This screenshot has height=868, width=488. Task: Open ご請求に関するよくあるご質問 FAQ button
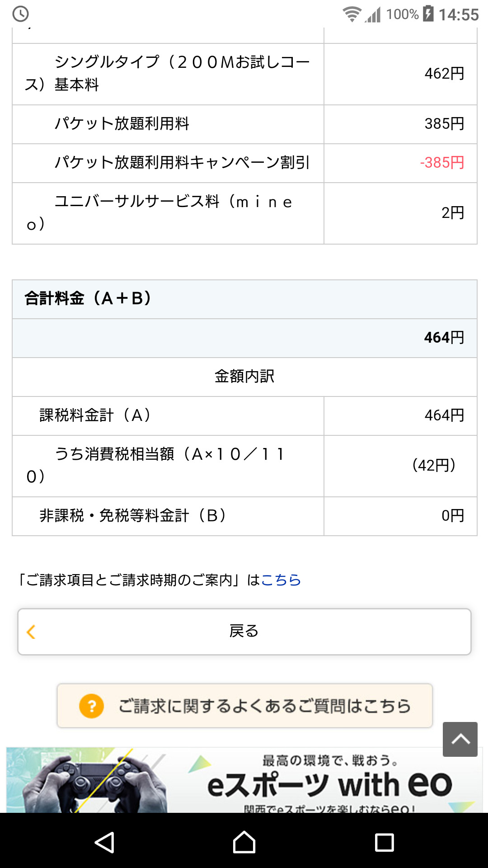coord(244,706)
